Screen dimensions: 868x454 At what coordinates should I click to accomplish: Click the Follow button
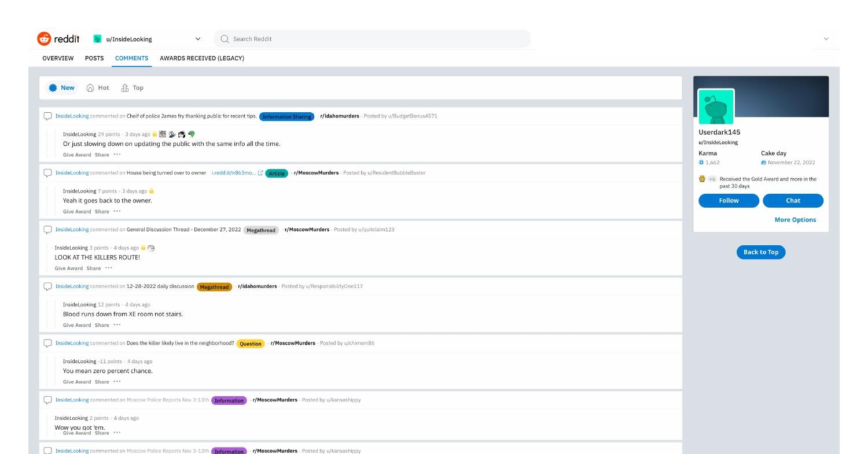[x=729, y=201]
